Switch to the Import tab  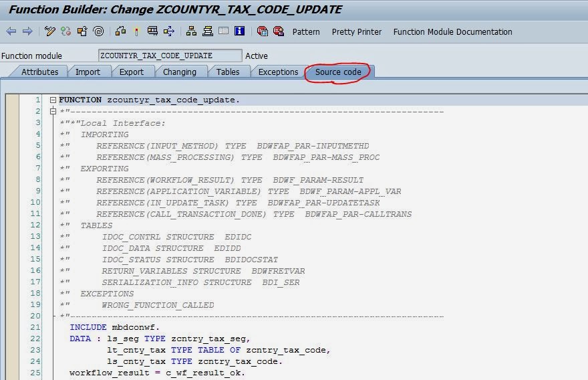pyautogui.click(x=88, y=72)
